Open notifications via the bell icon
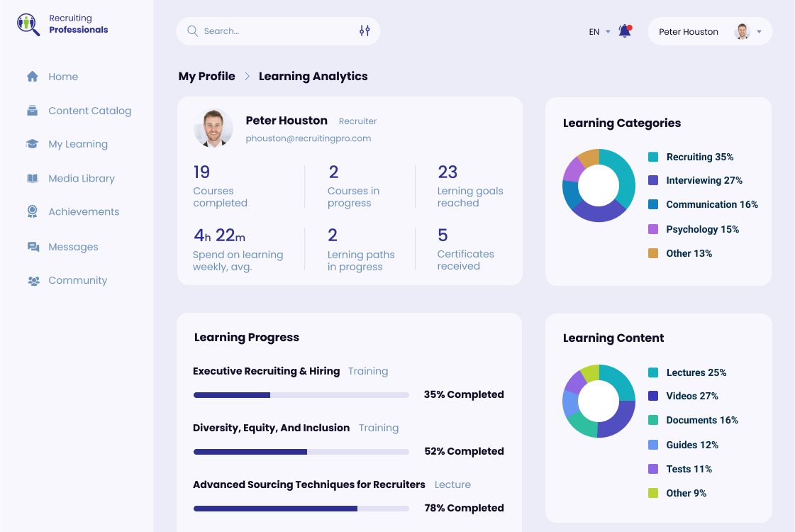Screen dimensions: 795x532 (x=624, y=31)
